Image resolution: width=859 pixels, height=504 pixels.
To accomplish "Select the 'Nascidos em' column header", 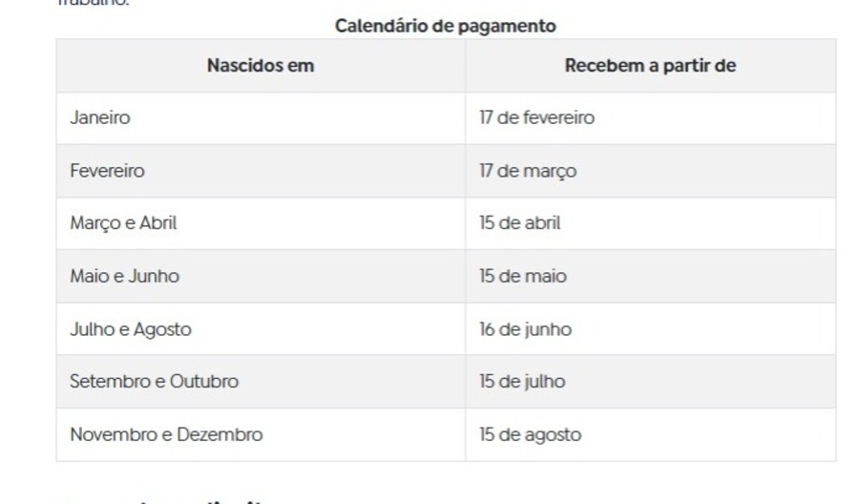I will click(261, 66).
